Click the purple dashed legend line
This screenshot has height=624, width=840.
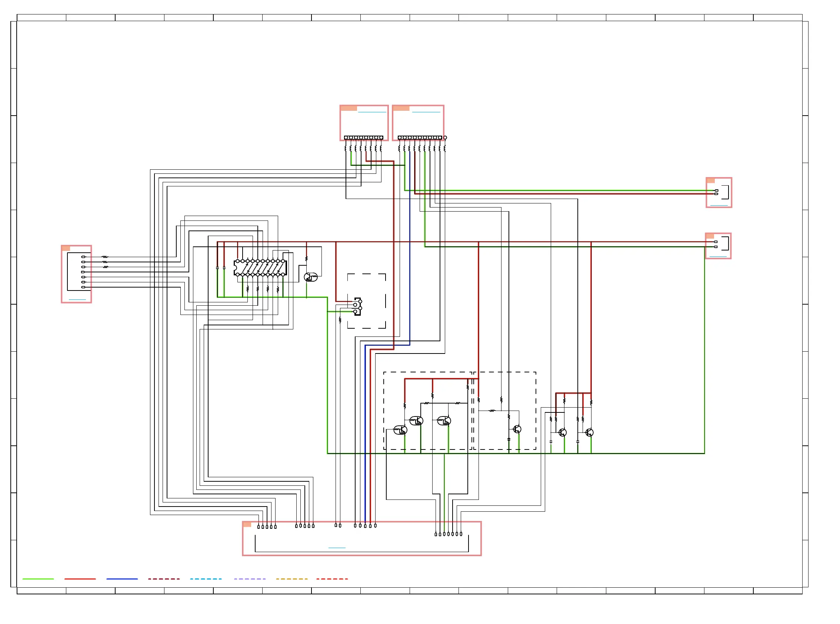[250, 579]
